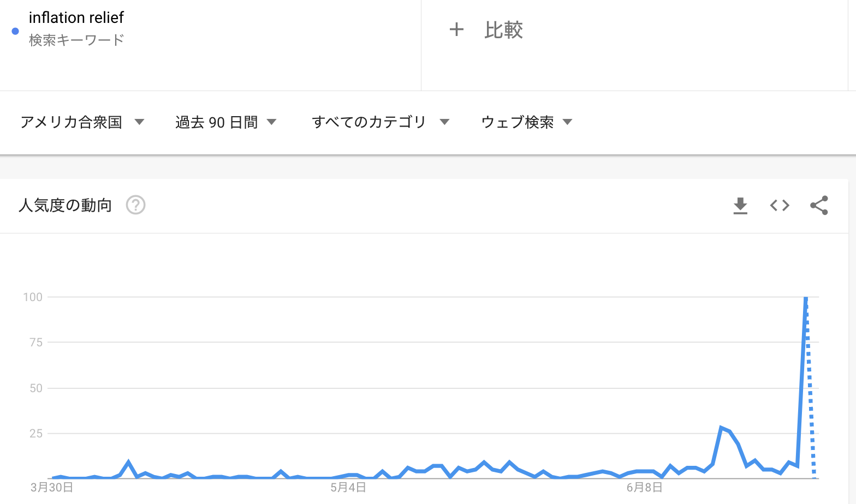The image size is (856, 504).
Task: Share the 人気度の動向 chart
Action: point(819,205)
